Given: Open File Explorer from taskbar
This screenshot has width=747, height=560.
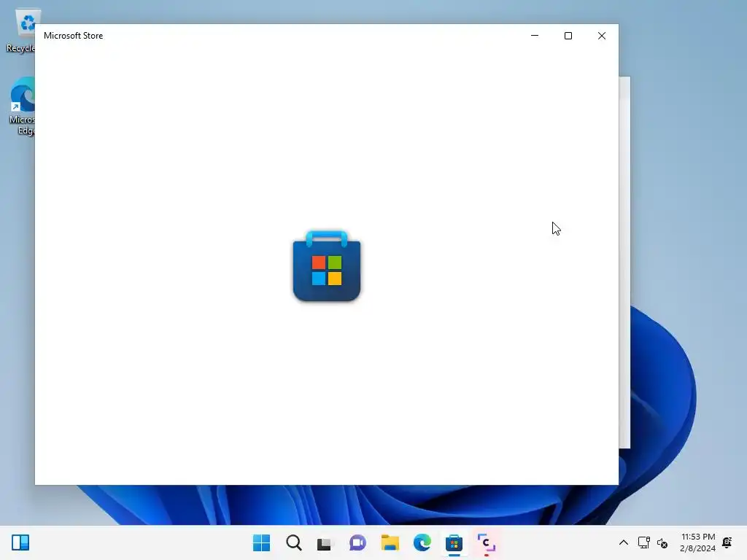Looking at the screenshot, I should [x=390, y=542].
